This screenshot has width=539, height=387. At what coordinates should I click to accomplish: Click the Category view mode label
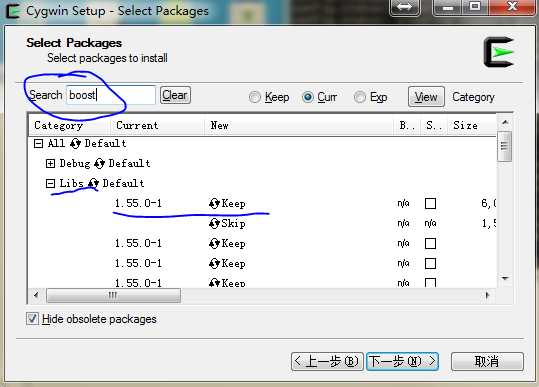tap(473, 97)
